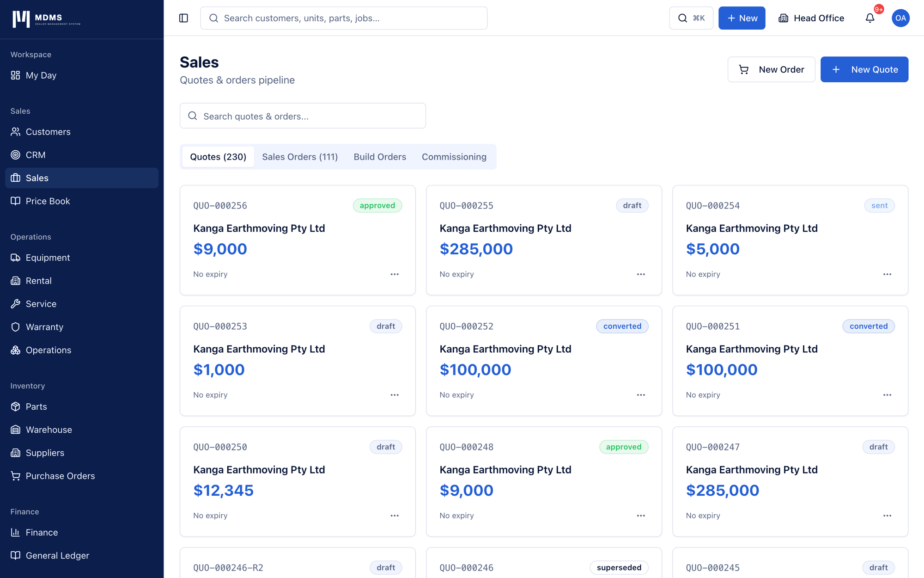Click the New Order button
Image resolution: width=924 pixels, height=578 pixels.
(771, 69)
